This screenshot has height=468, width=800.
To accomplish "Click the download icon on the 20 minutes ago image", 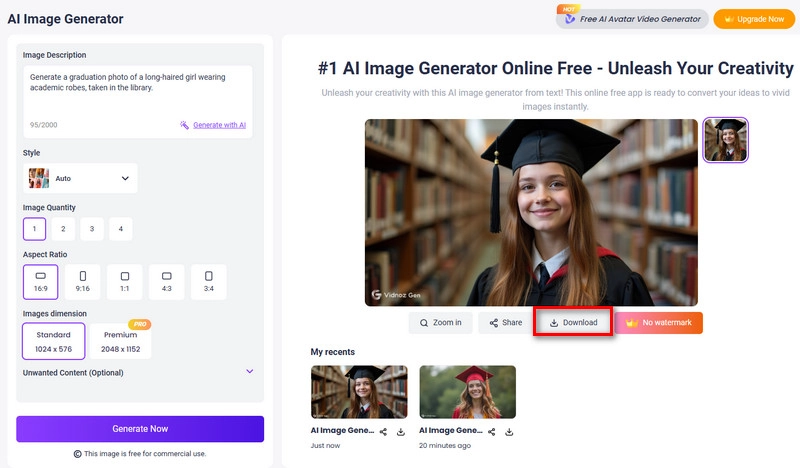I will [x=509, y=432].
